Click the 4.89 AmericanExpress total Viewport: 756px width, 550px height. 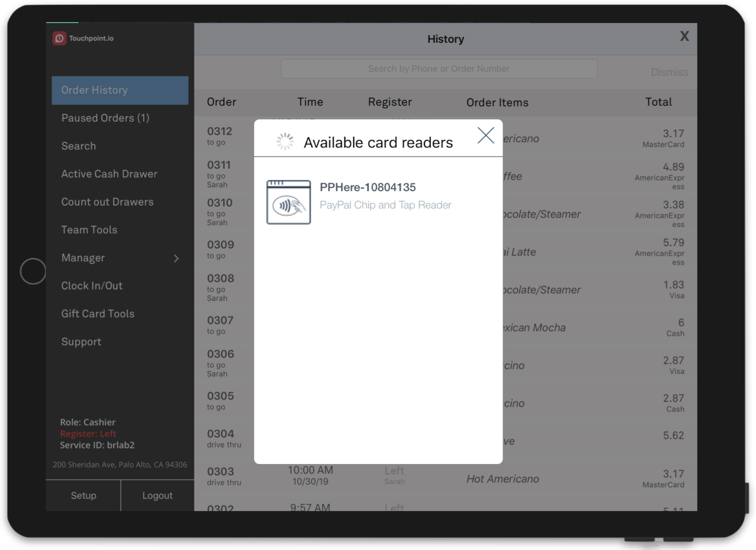[x=660, y=176]
